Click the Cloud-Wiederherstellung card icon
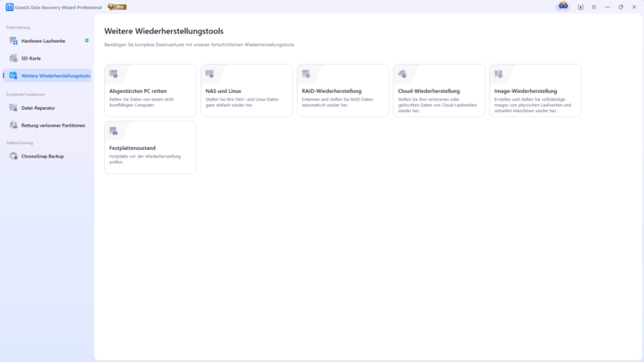This screenshot has height=362, width=644. click(x=402, y=74)
